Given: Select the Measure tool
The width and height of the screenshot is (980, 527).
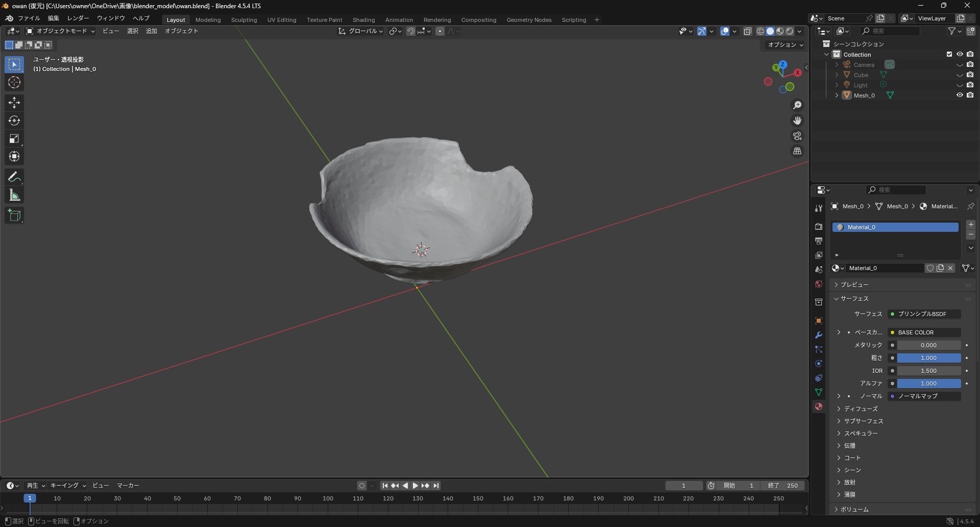Looking at the screenshot, I should (x=14, y=195).
